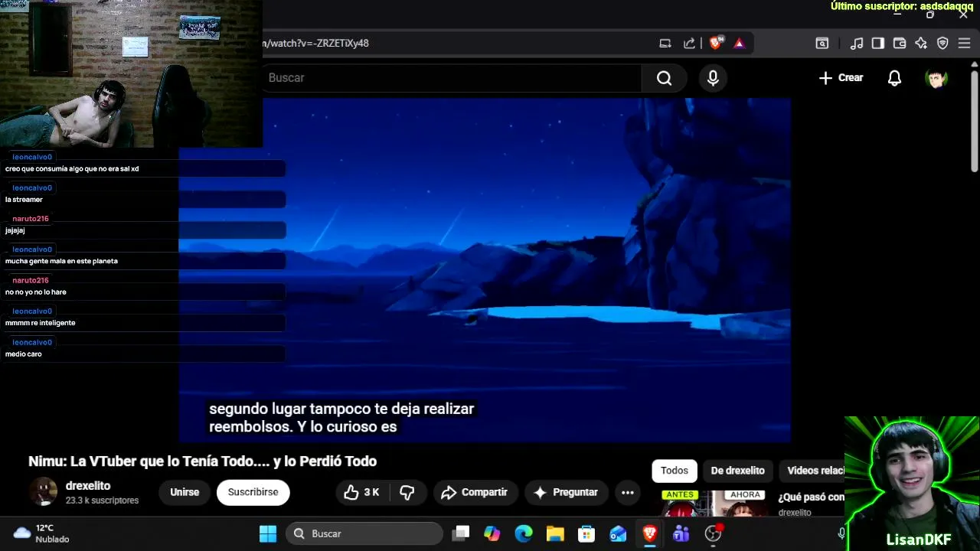Click the Preguntar button

tap(566, 493)
